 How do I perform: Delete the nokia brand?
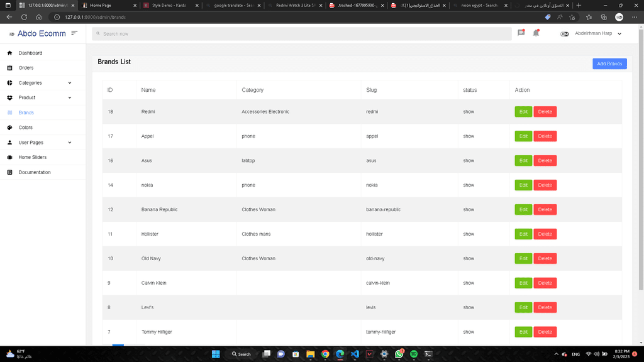pyautogui.click(x=545, y=185)
